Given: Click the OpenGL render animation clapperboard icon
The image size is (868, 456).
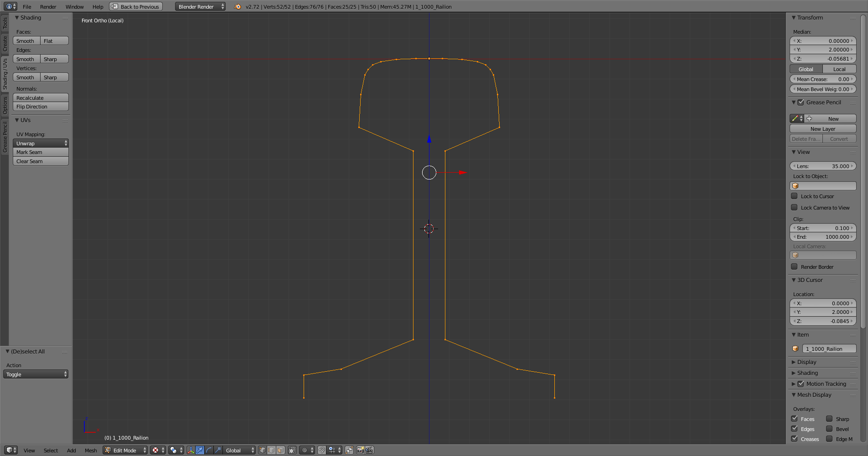Looking at the screenshot, I should (x=369, y=450).
